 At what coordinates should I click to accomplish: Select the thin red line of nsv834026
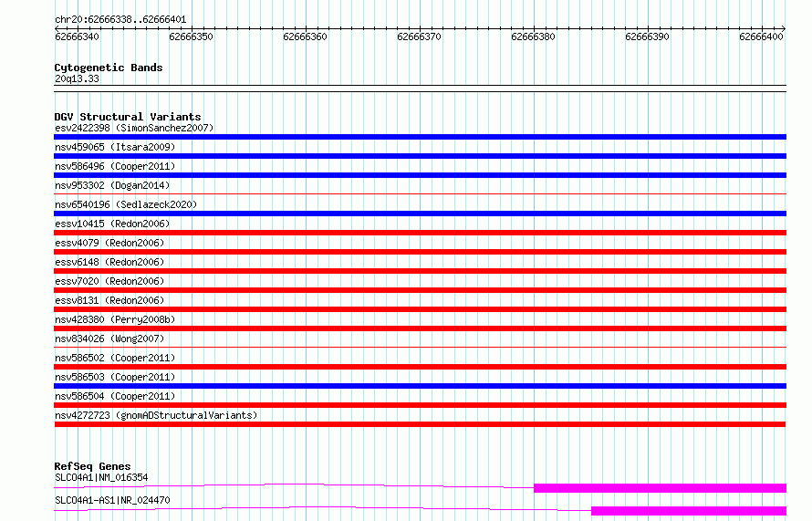[x=420, y=348]
